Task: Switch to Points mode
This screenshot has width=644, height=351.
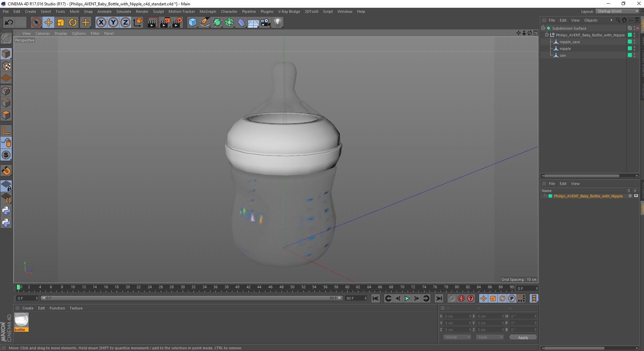Action: [x=6, y=91]
